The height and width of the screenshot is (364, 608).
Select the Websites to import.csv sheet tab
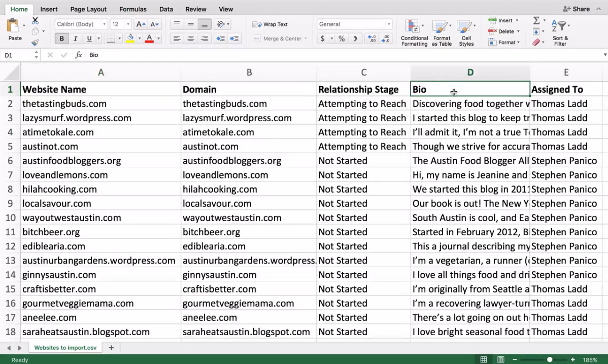click(65, 348)
